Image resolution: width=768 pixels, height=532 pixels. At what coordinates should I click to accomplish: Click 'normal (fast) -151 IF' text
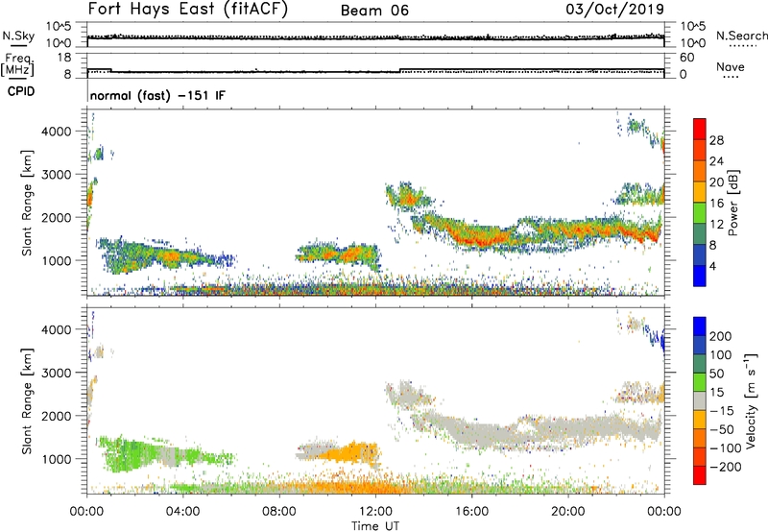pos(157,95)
